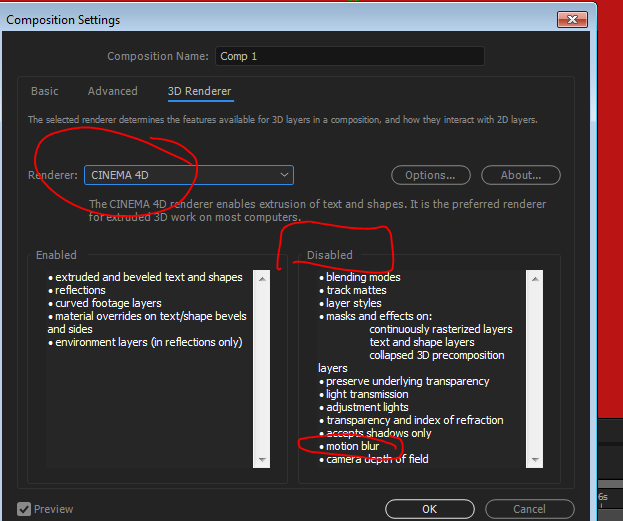This screenshot has width=623, height=521.
Task: Click the 'preserve underlying transparency' entry
Action: (x=404, y=381)
